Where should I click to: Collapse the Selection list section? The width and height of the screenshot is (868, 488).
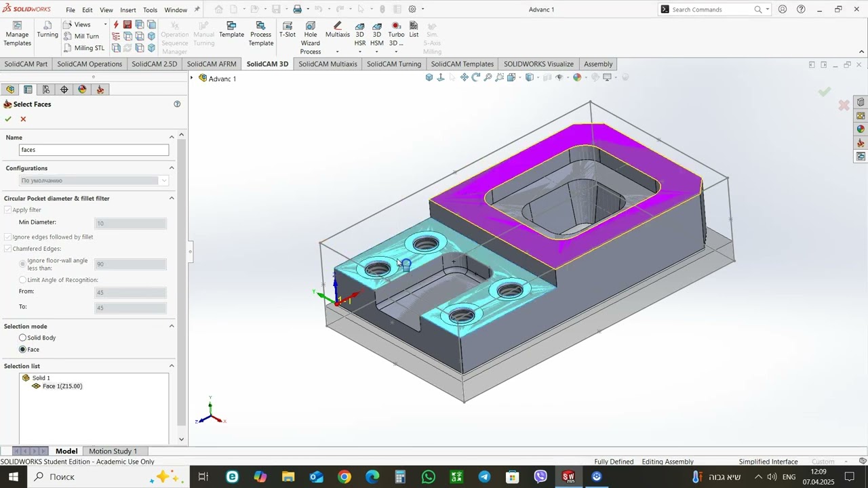[x=172, y=366]
